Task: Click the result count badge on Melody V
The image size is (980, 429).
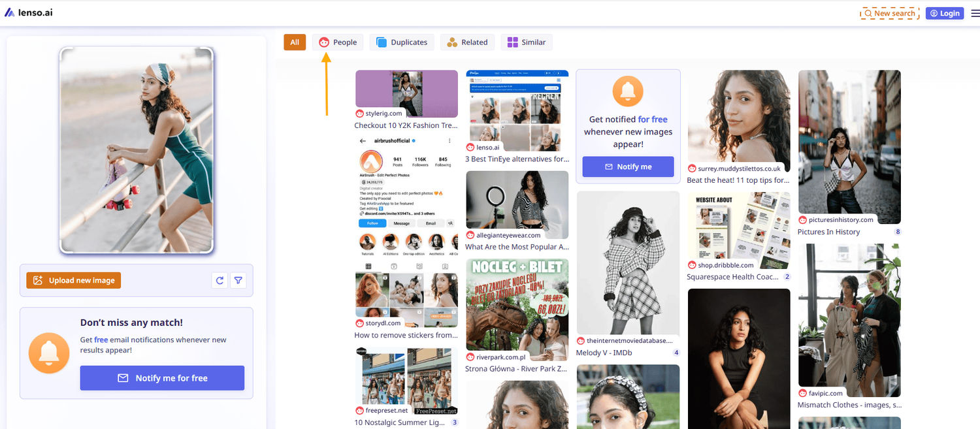Action: click(x=676, y=353)
